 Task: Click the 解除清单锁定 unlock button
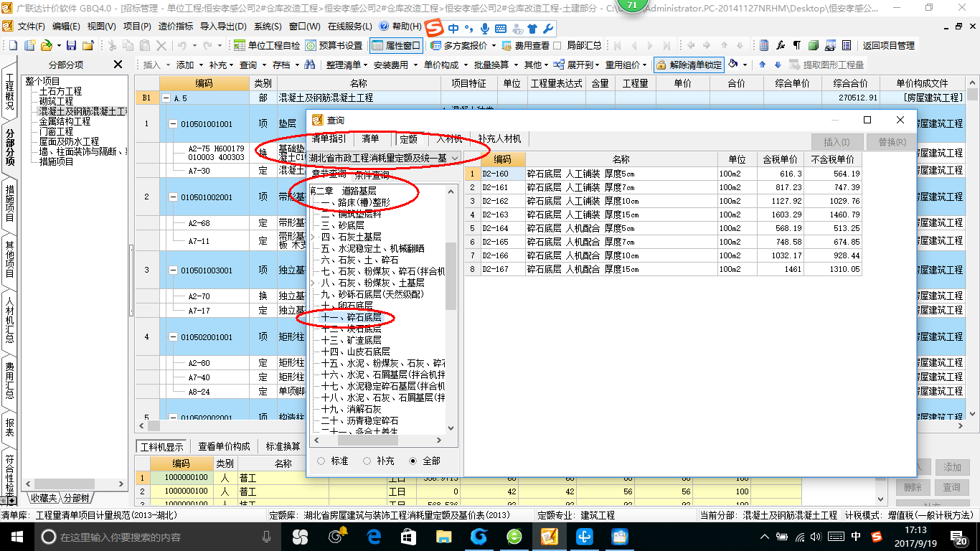[x=689, y=65]
